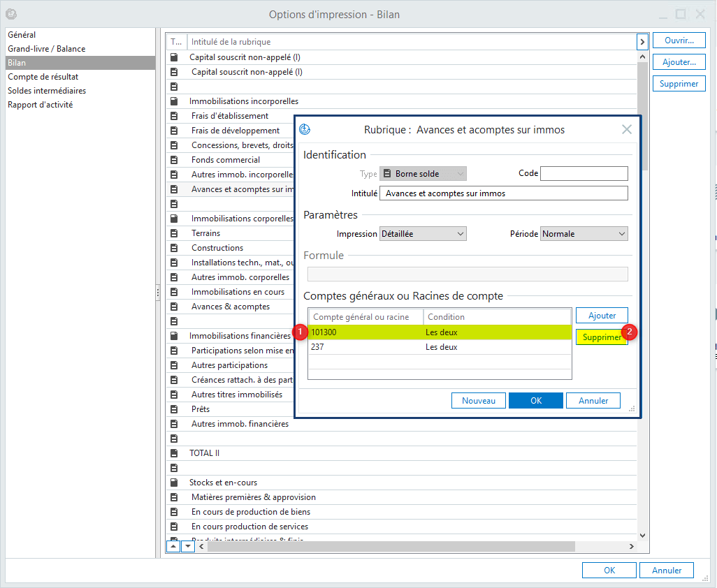Screen dimensions: 717x588
Task: Select the 237 account row
Action: click(x=440, y=347)
